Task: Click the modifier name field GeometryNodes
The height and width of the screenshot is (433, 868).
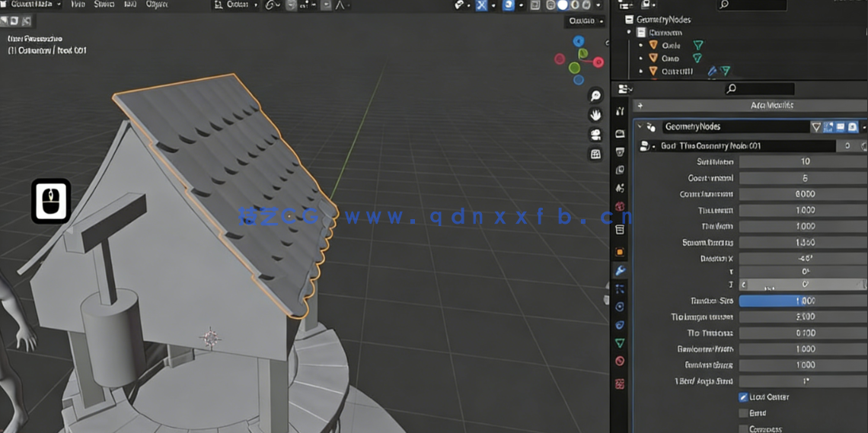Action: click(x=735, y=127)
